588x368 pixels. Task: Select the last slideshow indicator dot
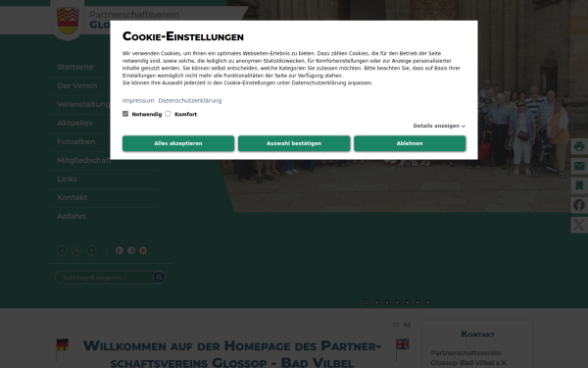pos(428,302)
